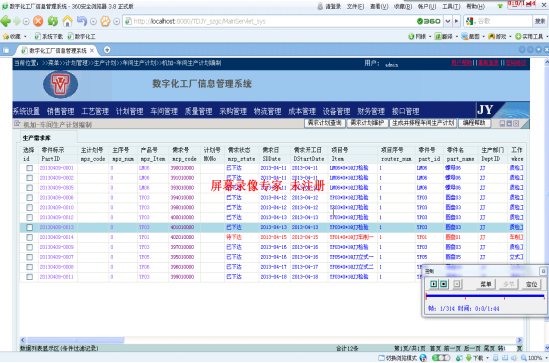Expand the 收藏 favorites dropdown arrow
The image size is (549, 363).
[x=25, y=37]
